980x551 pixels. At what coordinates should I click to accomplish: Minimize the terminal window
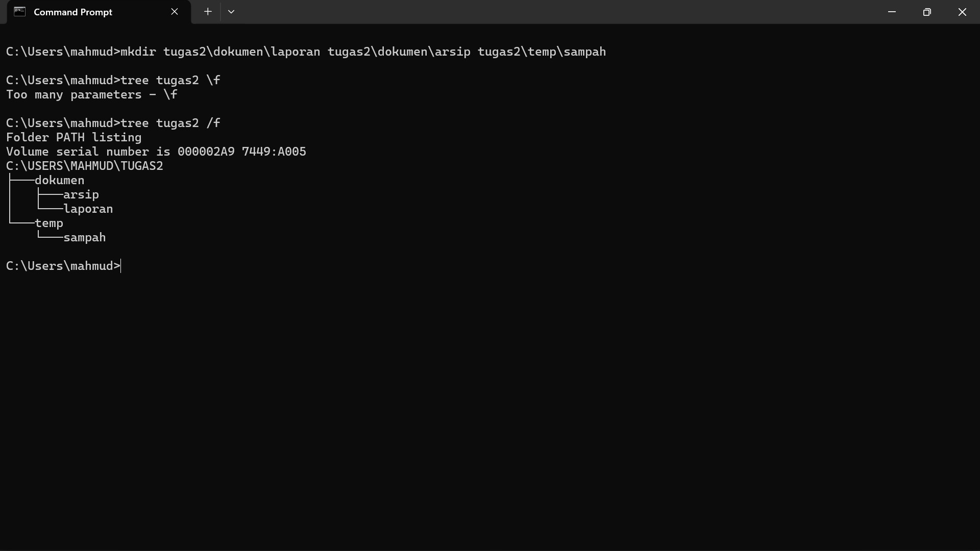coord(892,12)
